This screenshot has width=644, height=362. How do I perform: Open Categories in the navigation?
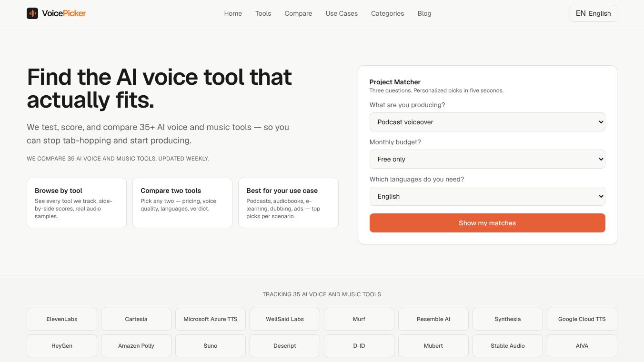click(387, 13)
